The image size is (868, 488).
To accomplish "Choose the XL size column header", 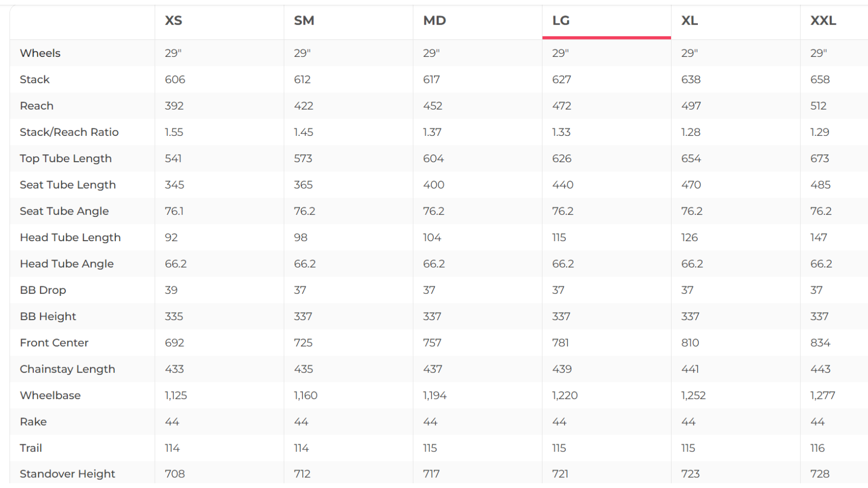I will coord(689,21).
